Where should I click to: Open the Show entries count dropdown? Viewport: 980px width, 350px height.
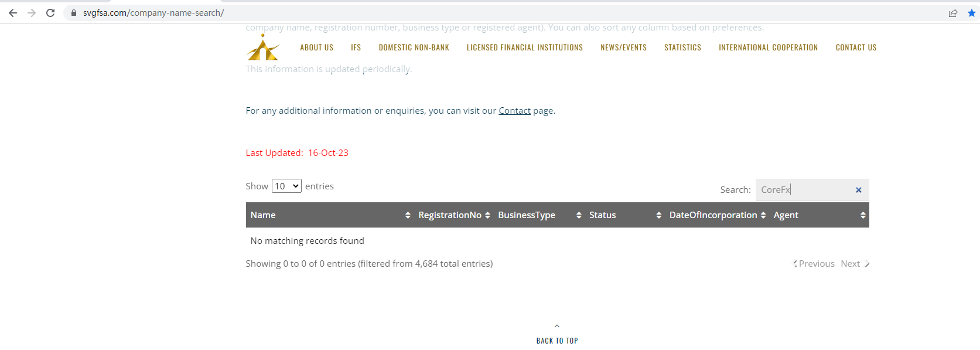click(286, 186)
